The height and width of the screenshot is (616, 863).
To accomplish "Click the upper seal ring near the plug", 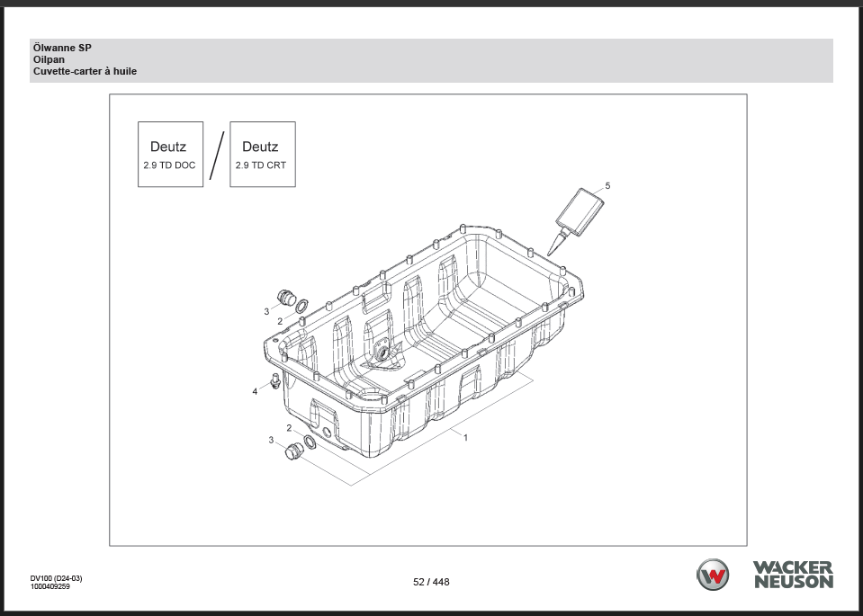I will 301,306.
